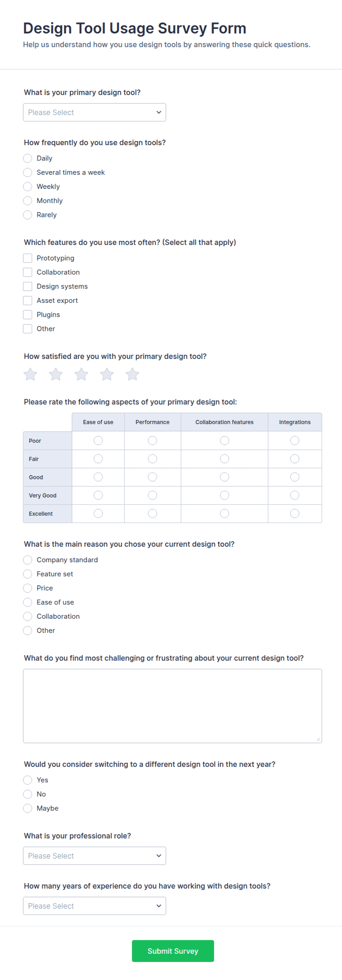This screenshot has height=980, width=342.
Task: Mark Ease of use as Excellent
Action: (98, 514)
